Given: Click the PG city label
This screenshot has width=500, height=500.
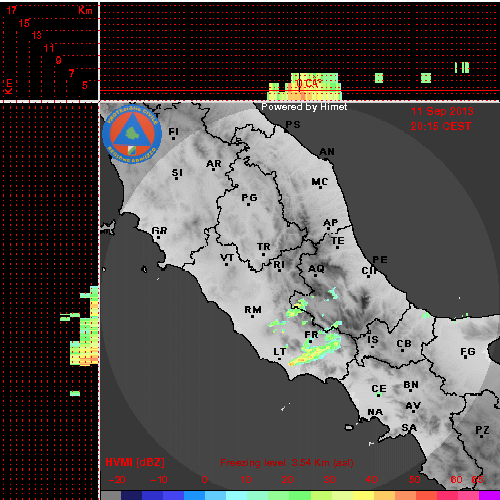Looking at the screenshot, I should click(x=249, y=198).
